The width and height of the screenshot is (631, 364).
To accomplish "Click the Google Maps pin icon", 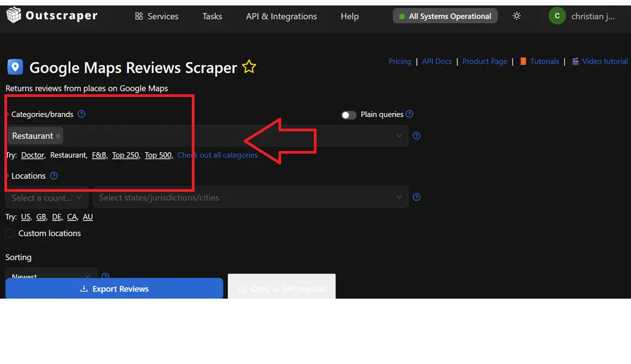I will pyautogui.click(x=15, y=67).
